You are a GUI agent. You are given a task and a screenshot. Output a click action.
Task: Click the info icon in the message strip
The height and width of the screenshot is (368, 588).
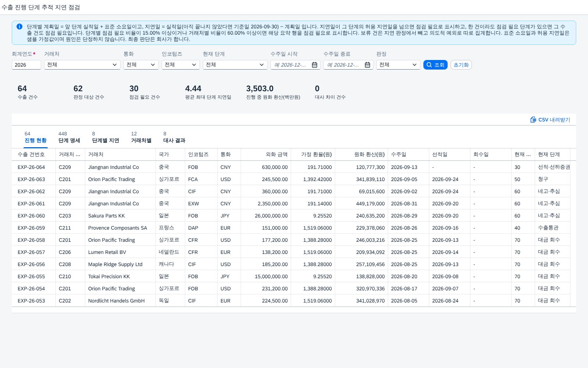tap(19, 26)
